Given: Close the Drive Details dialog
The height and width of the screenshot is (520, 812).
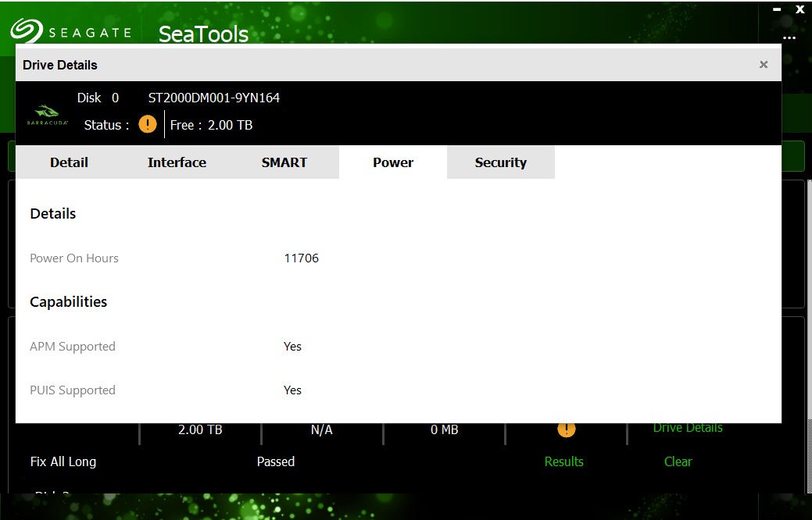Looking at the screenshot, I should [x=764, y=65].
